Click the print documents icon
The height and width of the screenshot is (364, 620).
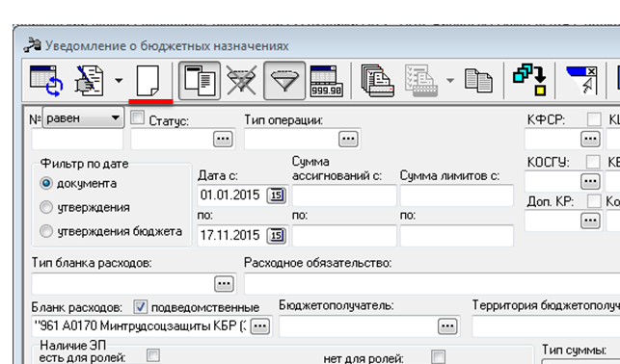pos(377,81)
